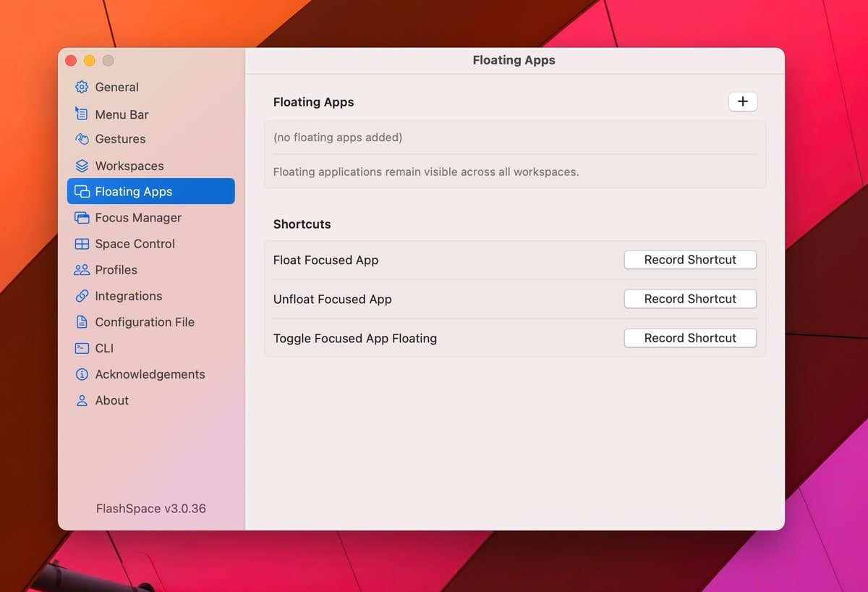868x592 pixels.
Task: Open Gestures via its hand icon
Action: coord(82,139)
